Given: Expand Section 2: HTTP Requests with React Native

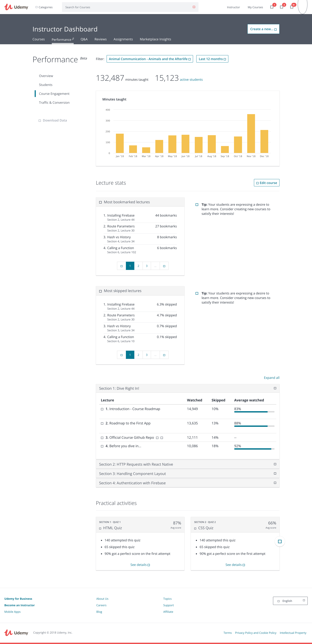Looking at the screenshot, I should 188,464.
